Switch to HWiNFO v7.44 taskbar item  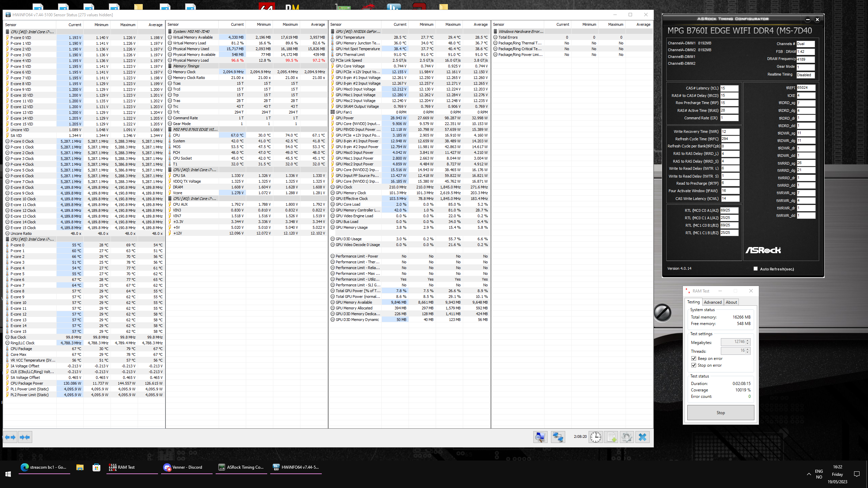pos(296,467)
